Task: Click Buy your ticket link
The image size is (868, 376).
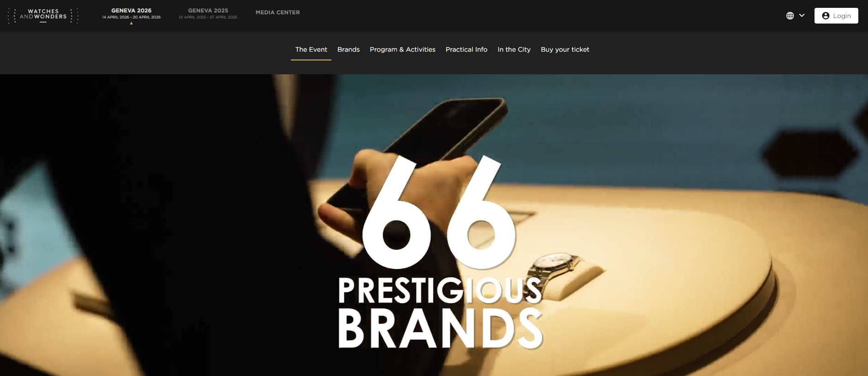Action: [565, 49]
